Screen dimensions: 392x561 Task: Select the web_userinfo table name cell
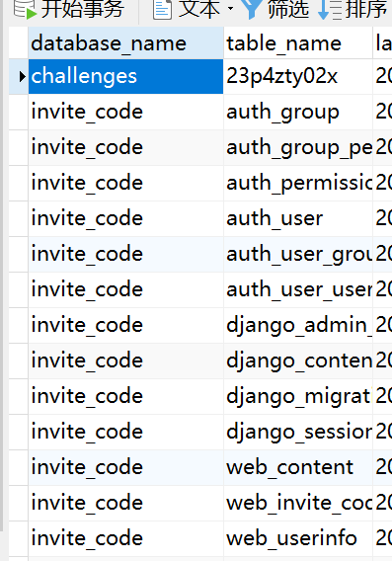pyautogui.click(x=298, y=538)
